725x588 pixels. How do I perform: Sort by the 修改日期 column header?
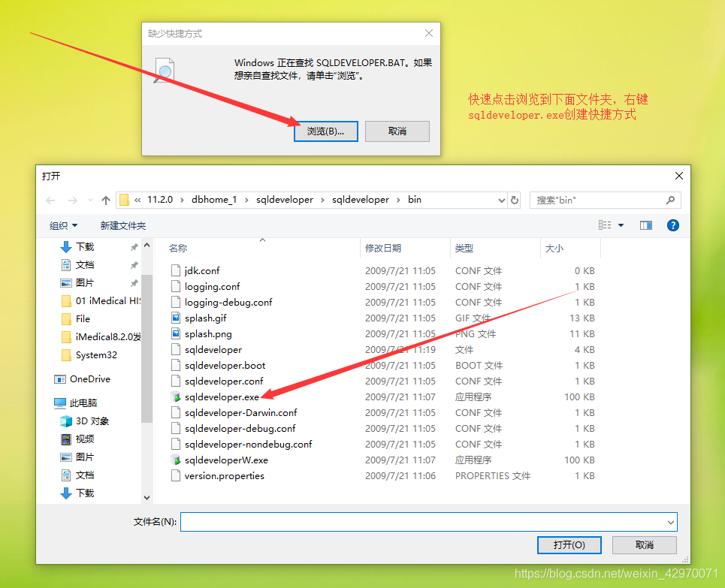383,249
